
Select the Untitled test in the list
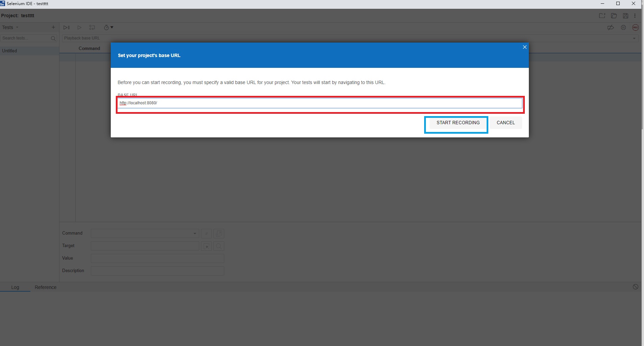pyautogui.click(x=29, y=51)
